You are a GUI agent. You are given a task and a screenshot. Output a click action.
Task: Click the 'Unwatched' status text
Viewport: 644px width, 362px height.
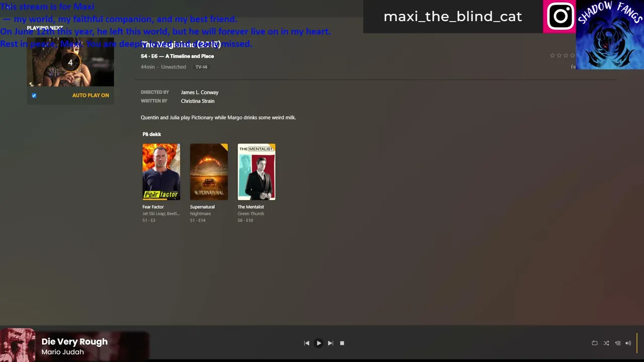(174, 67)
